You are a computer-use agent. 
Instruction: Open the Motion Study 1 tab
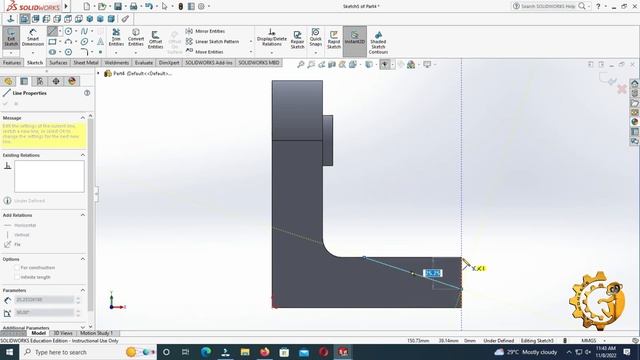click(96, 333)
